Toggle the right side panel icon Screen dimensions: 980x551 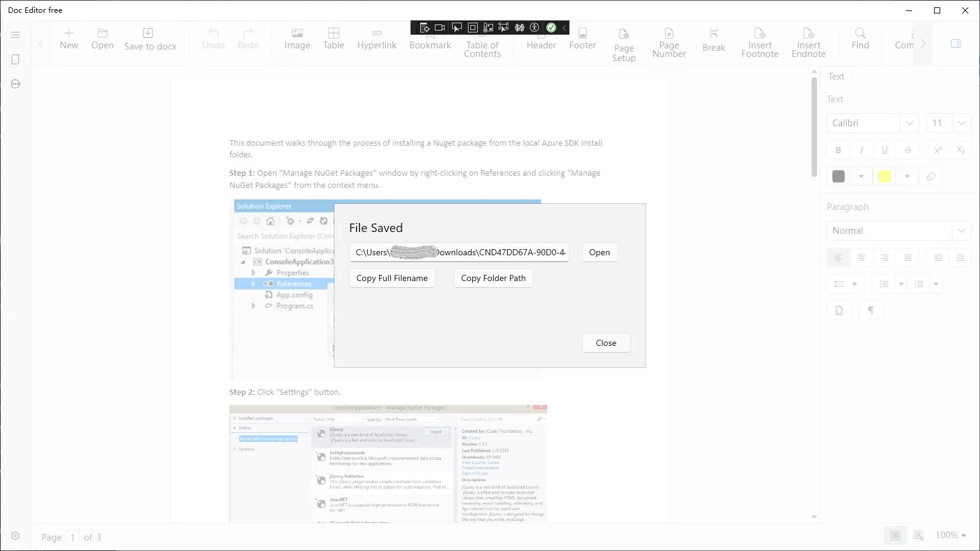956,43
